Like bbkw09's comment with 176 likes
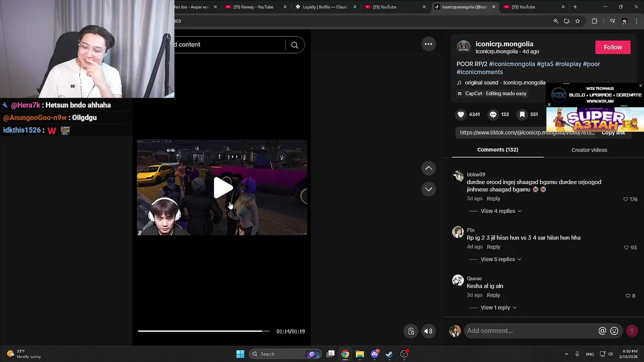 [x=626, y=200]
